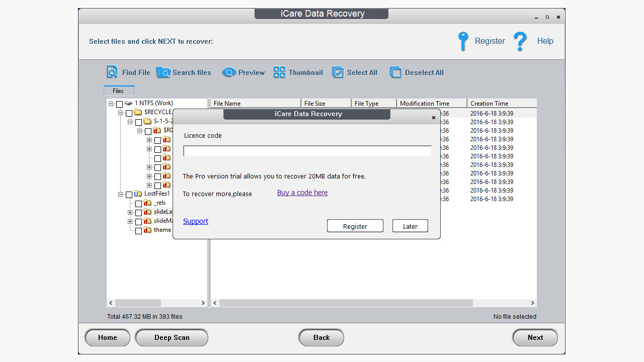The height and width of the screenshot is (362, 644).
Task: Check the slideMa folder checkbox
Action: 138,222
